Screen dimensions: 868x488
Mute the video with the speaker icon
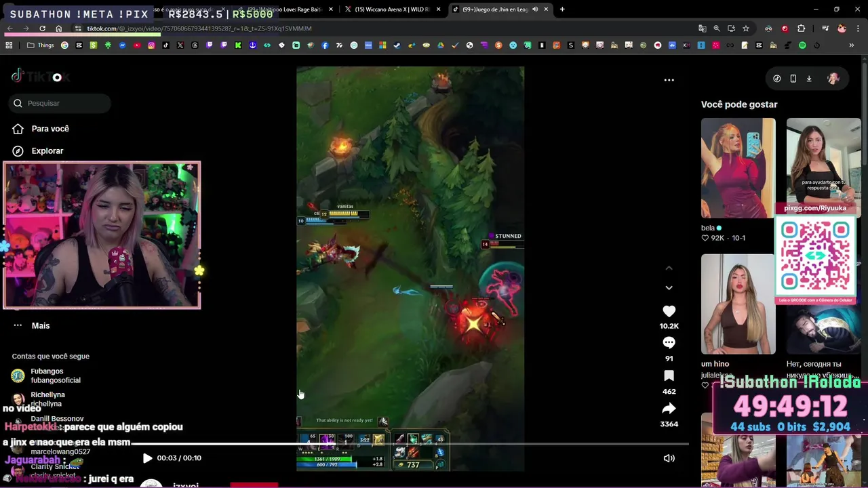[669, 458]
